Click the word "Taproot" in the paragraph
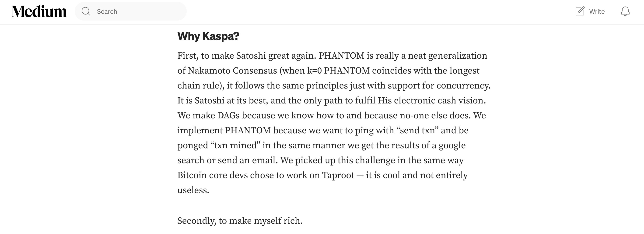 (x=338, y=175)
